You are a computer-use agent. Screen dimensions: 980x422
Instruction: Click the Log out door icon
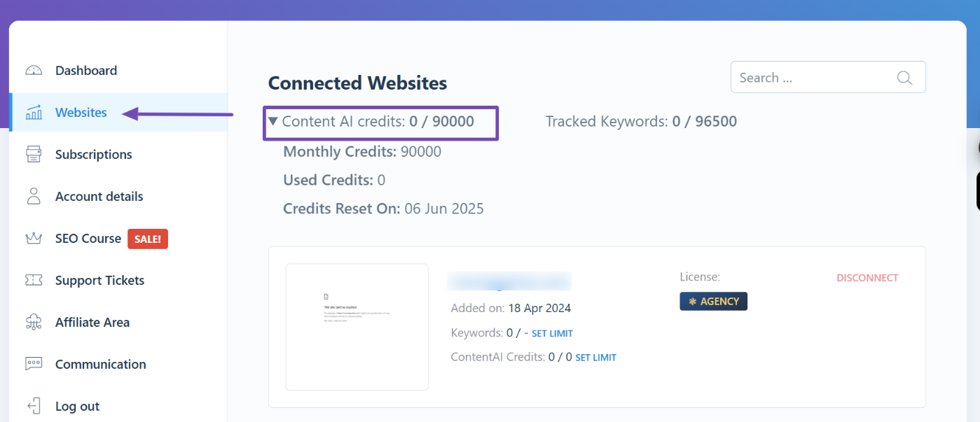pos(34,407)
